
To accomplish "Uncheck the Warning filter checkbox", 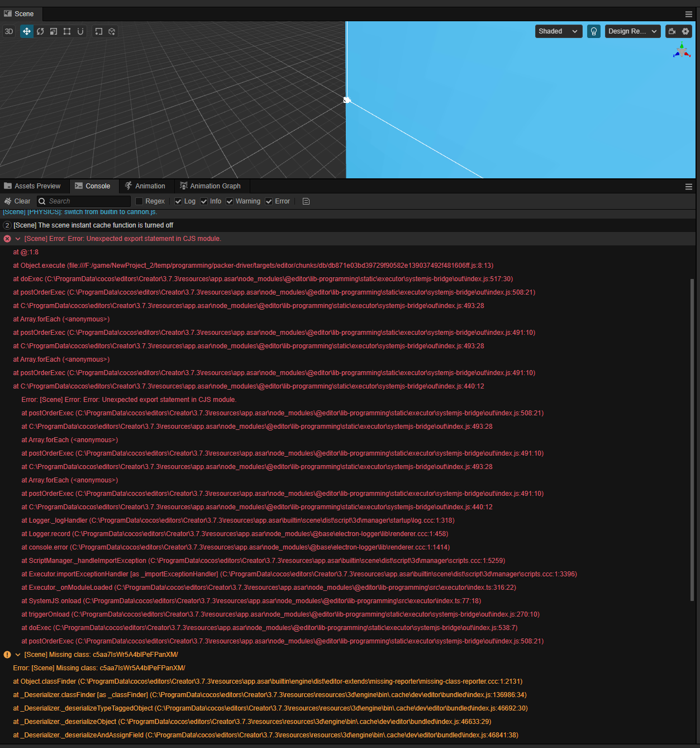I will [x=230, y=201].
